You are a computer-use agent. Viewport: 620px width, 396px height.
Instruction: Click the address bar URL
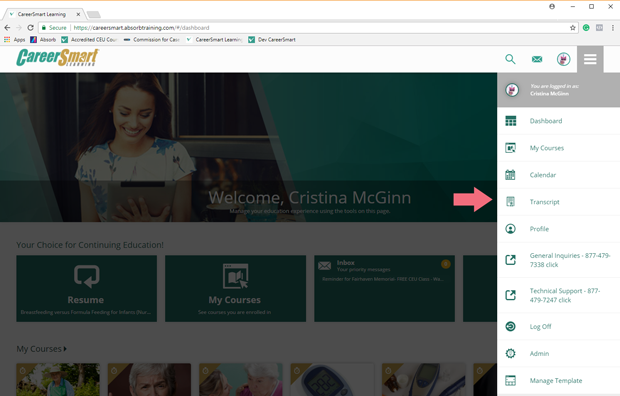click(141, 28)
